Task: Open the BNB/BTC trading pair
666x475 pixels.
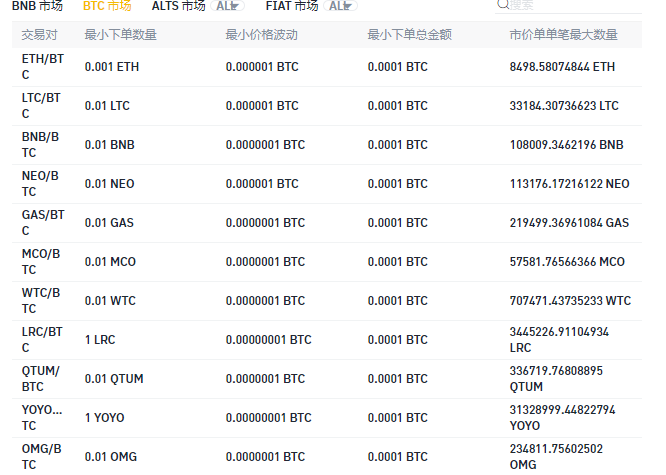Action: 42,145
